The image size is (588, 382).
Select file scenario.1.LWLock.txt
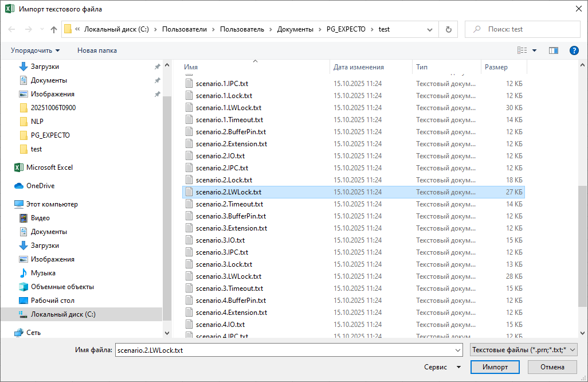coord(353,108)
